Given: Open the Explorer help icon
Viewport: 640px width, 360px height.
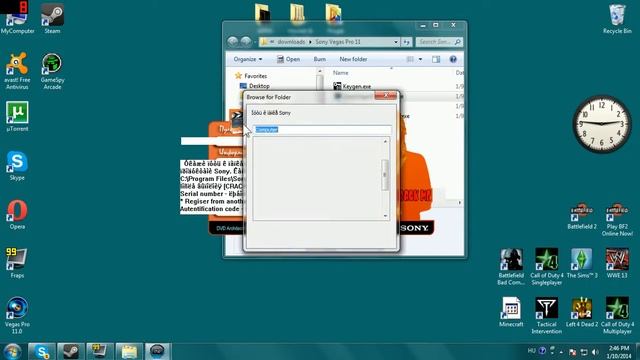Looking at the screenshot, I should point(453,59).
